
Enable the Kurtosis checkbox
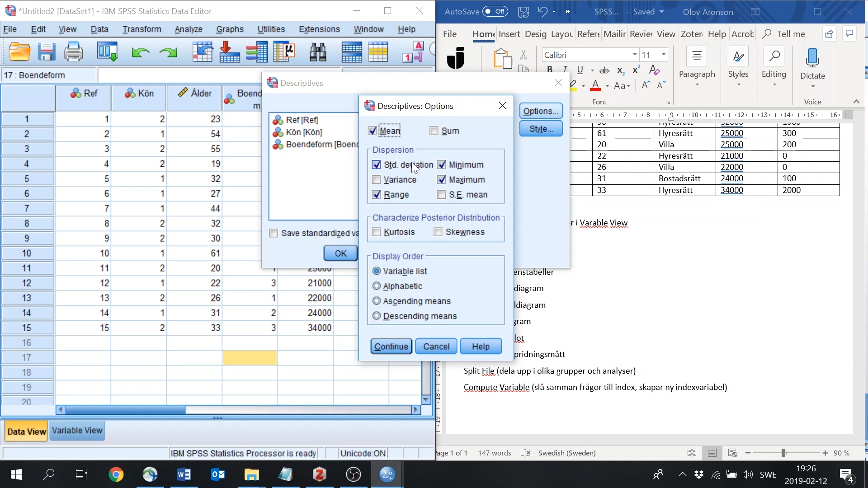click(376, 232)
